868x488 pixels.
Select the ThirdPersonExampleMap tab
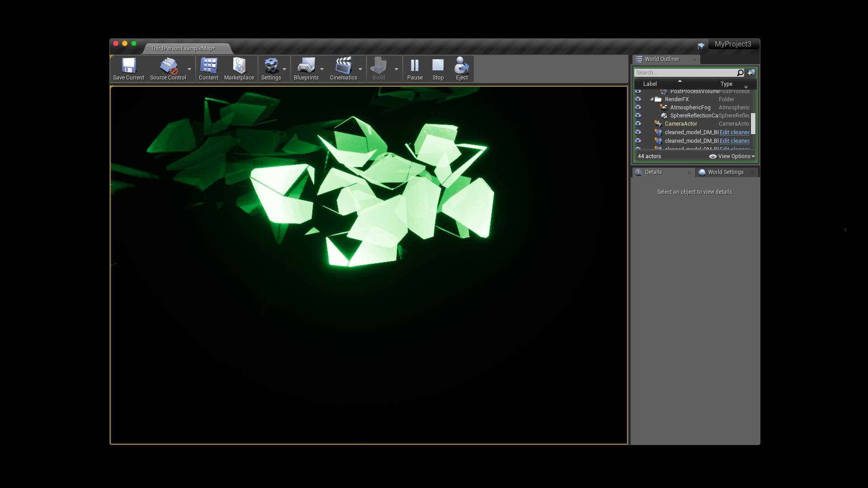183,48
